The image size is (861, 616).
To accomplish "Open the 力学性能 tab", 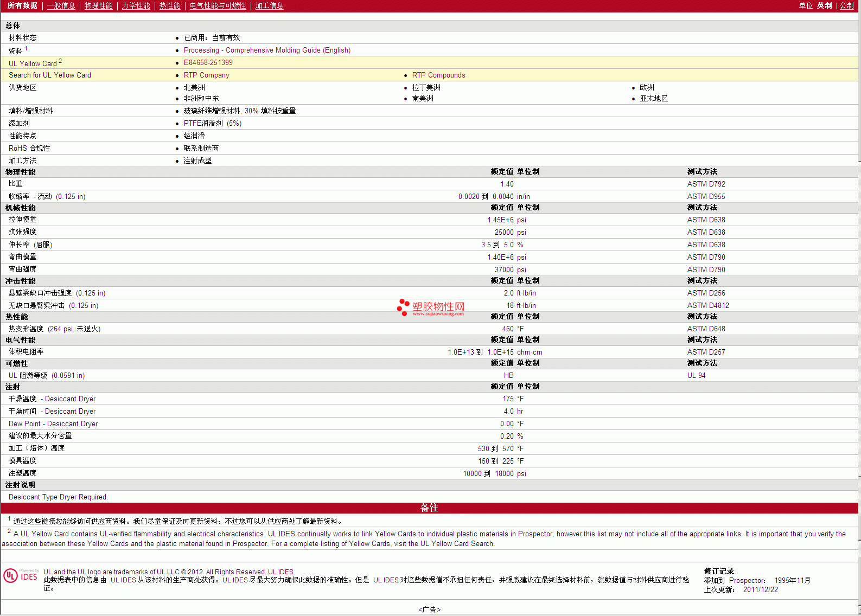I will coord(136,5).
